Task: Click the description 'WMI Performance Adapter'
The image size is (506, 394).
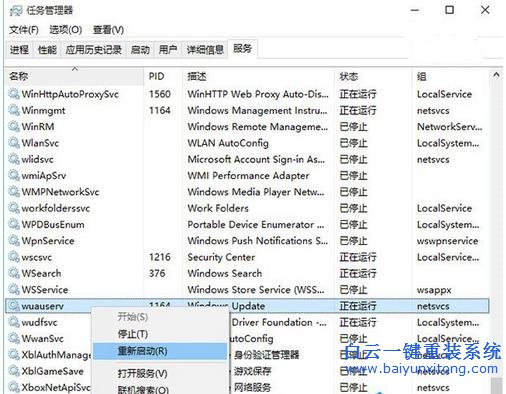Action: pyautogui.click(x=248, y=176)
